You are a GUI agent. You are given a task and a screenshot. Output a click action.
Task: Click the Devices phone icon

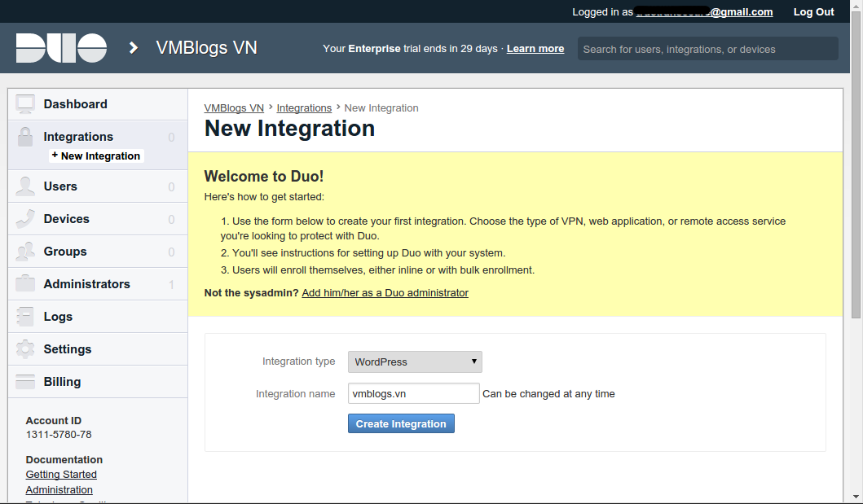pos(25,219)
